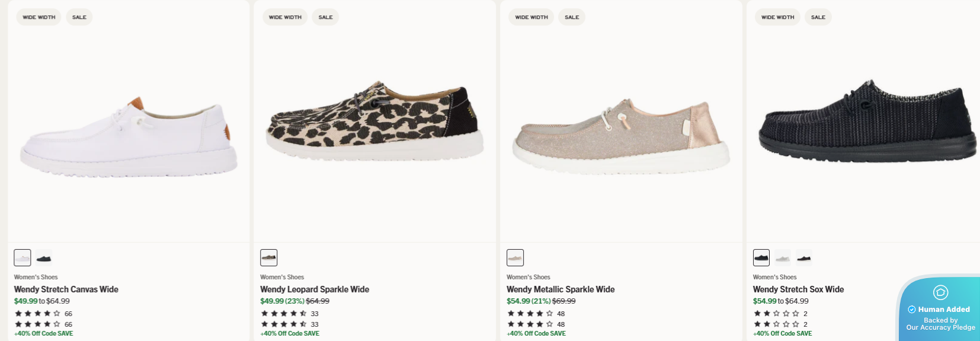980x341 pixels.
Task: Click the black knit shoe image
Action: tap(866, 125)
